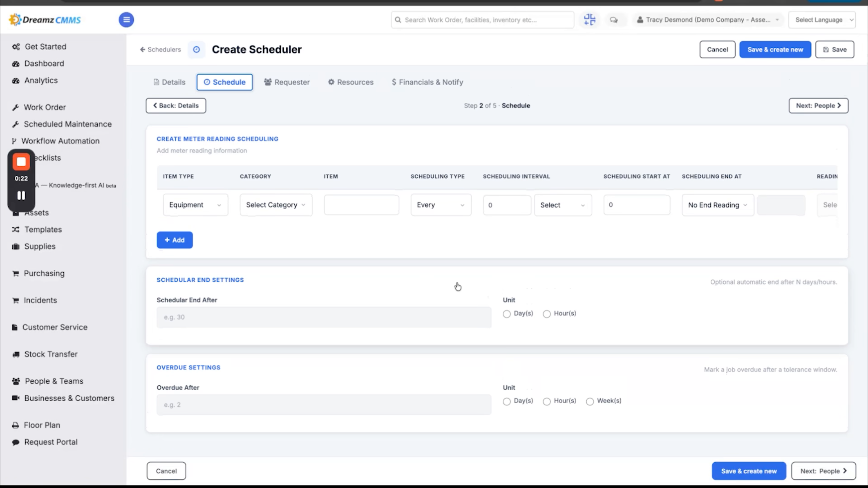Go back via the Schedulers link
The height and width of the screenshot is (488, 868).
coord(161,50)
